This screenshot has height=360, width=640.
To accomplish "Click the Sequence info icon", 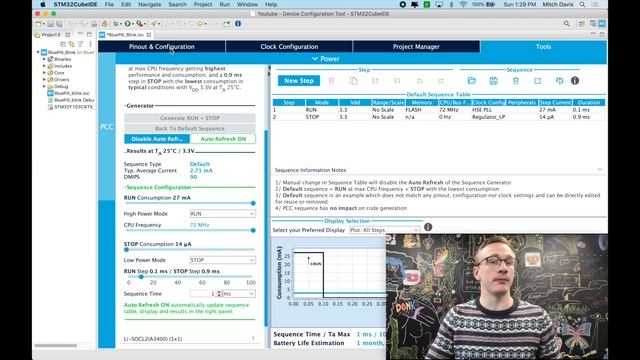I will (x=575, y=81).
